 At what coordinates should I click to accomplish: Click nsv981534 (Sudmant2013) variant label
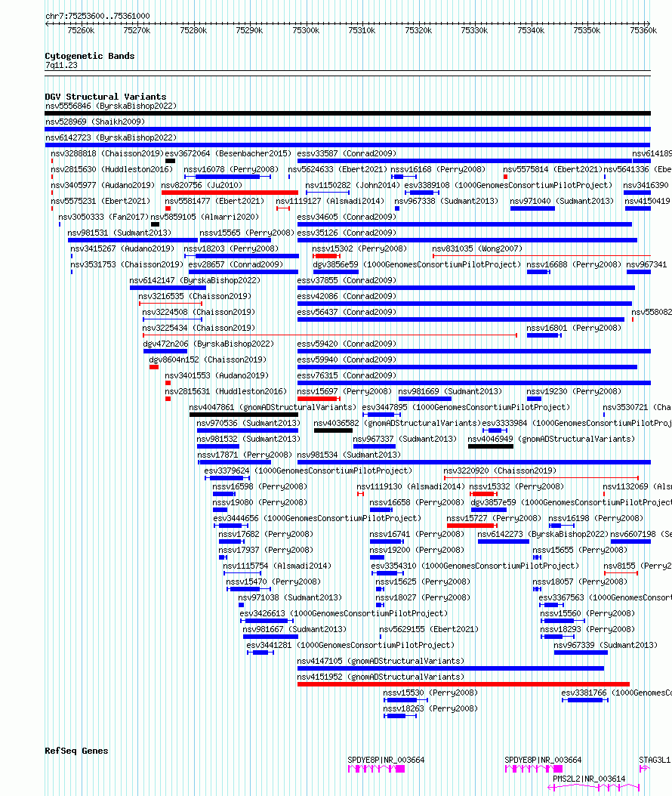(x=349, y=455)
